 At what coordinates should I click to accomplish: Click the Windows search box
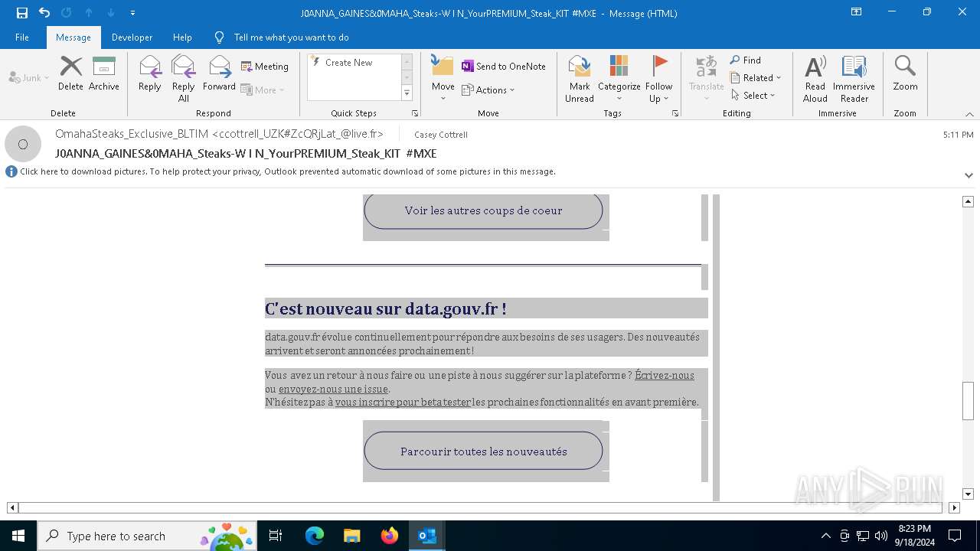[x=146, y=536]
